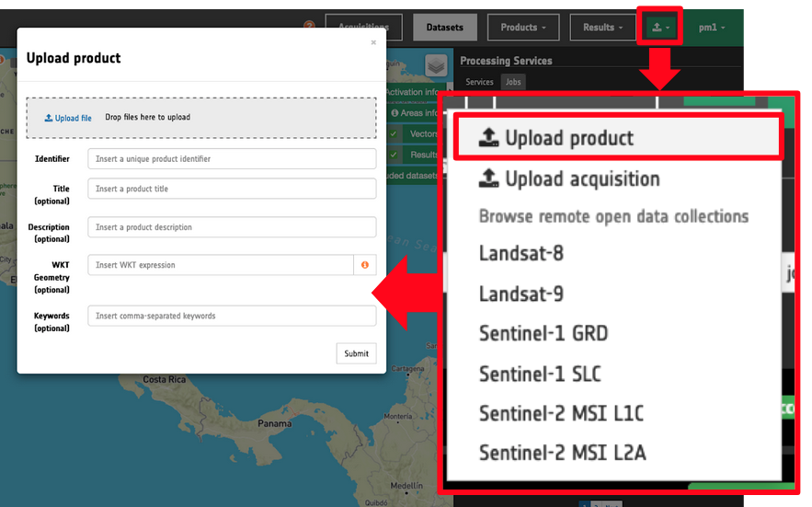Choose Landsat-8 from remote collections
This screenshot has height=507, width=812.
click(x=520, y=253)
